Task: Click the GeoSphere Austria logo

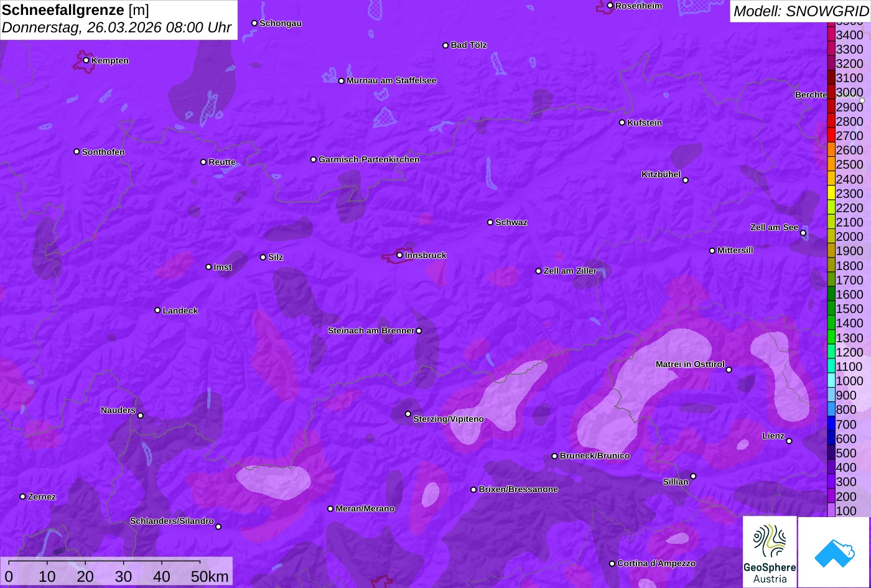Action: (x=770, y=552)
